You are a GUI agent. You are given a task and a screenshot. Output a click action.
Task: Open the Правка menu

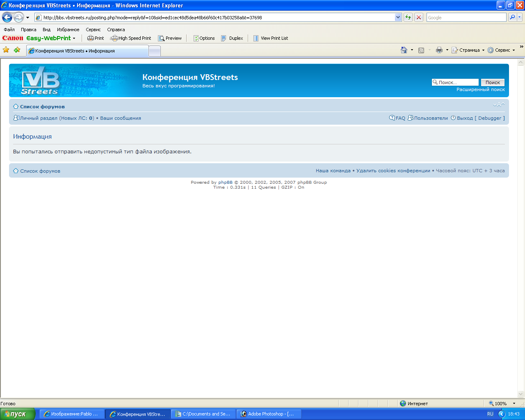(29, 30)
